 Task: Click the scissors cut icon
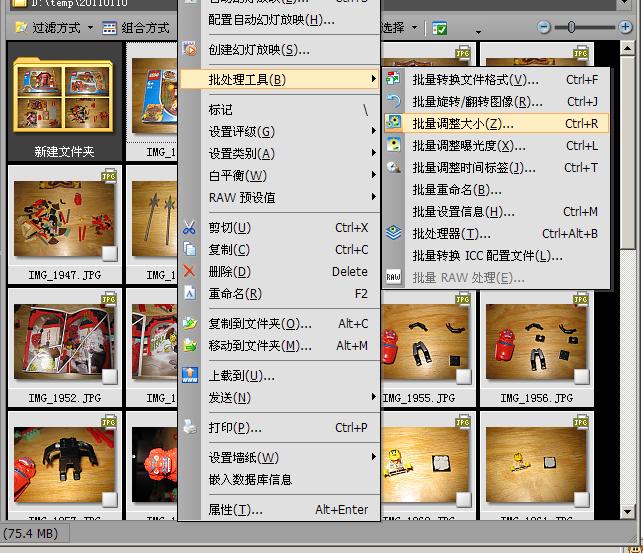pos(189,228)
